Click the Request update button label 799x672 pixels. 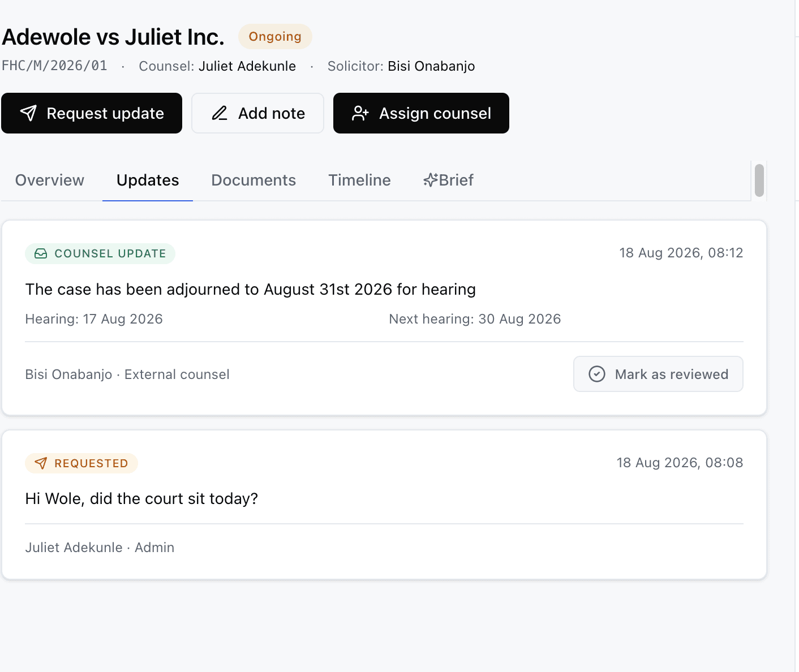(x=105, y=113)
